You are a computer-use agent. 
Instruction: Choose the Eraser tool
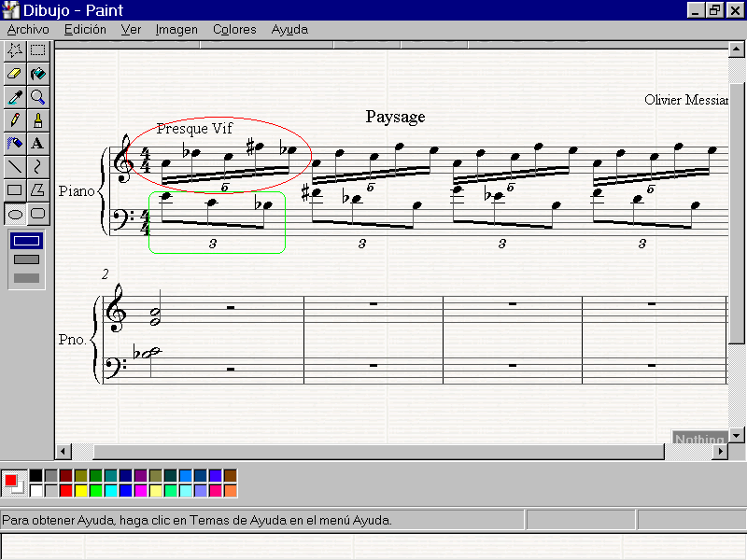(x=15, y=74)
